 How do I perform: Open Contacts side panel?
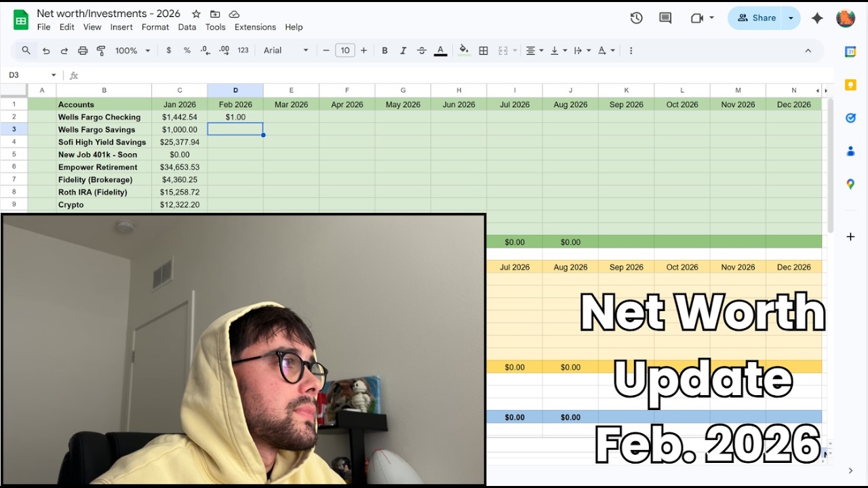coord(850,151)
